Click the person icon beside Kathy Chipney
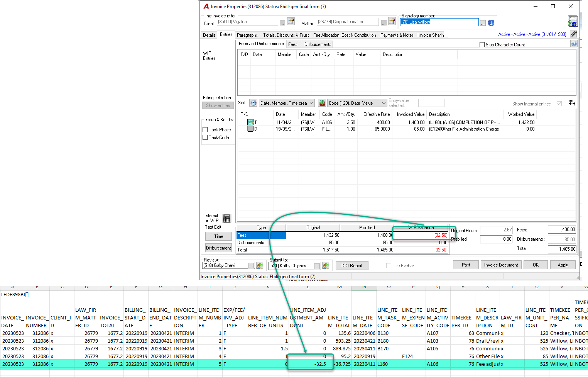This screenshot has height=377, width=588. coord(326,266)
